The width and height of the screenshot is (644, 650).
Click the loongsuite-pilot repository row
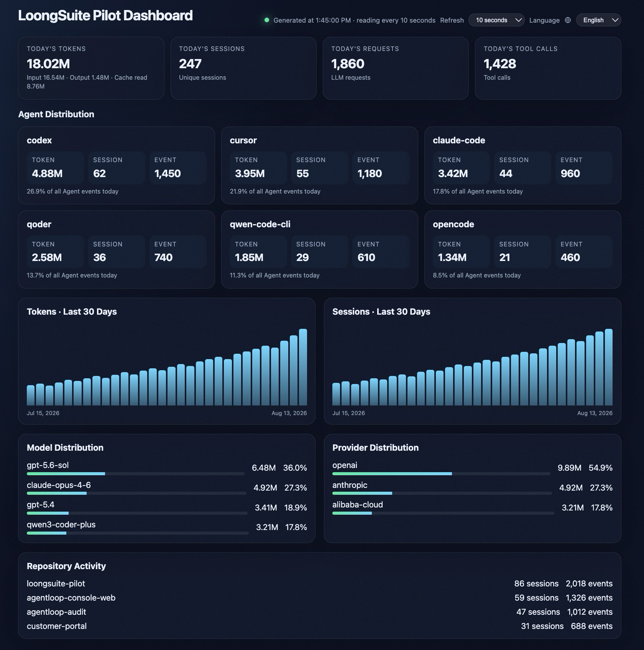pyautogui.click(x=319, y=583)
